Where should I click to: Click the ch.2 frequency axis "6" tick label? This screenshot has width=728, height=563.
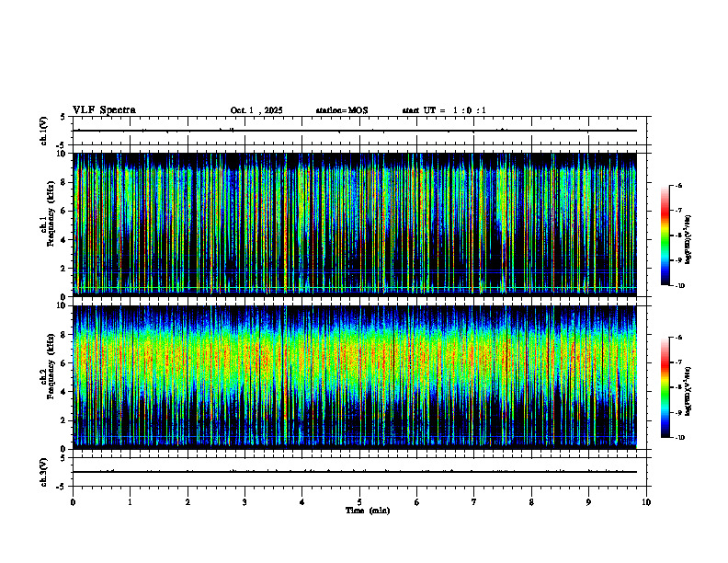tap(64, 363)
